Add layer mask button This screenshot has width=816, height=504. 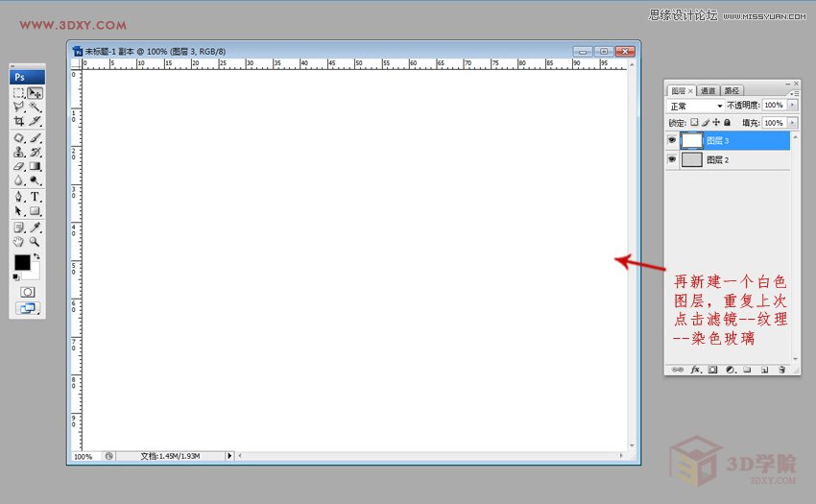point(713,370)
